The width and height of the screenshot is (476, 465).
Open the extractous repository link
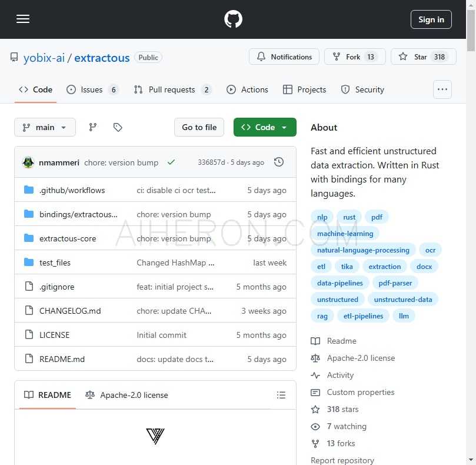(102, 58)
